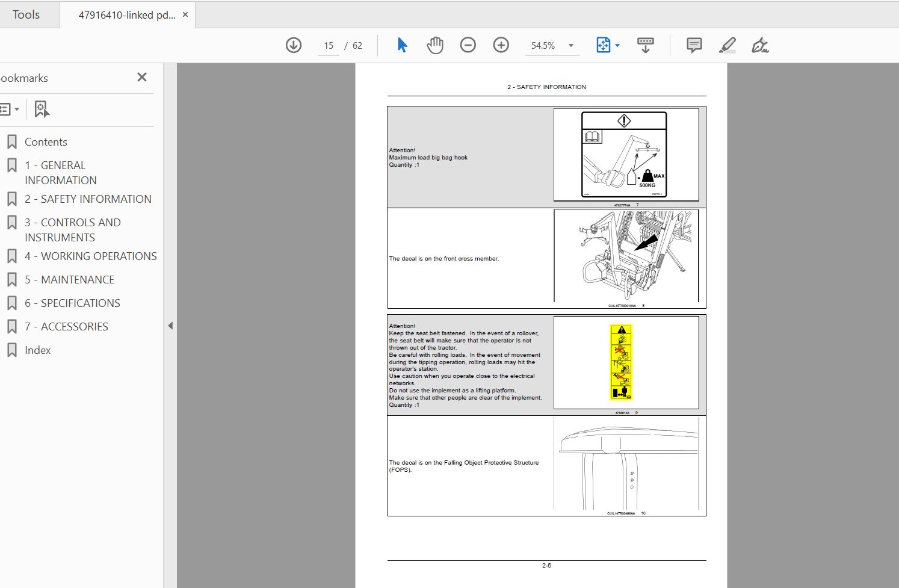
Task: Click the page number input field
Action: [x=329, y=46]
